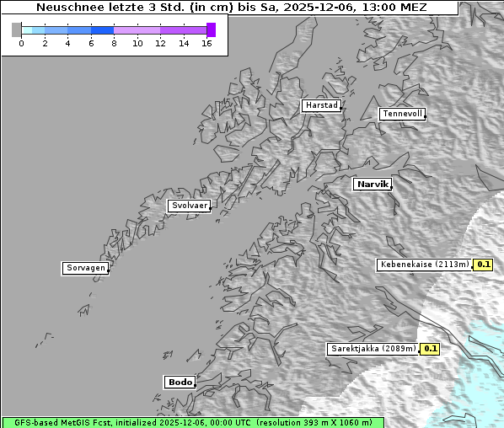Click the legend scale value 12
504x428 pixels.
pyautogui.click(x=160, y=43)
